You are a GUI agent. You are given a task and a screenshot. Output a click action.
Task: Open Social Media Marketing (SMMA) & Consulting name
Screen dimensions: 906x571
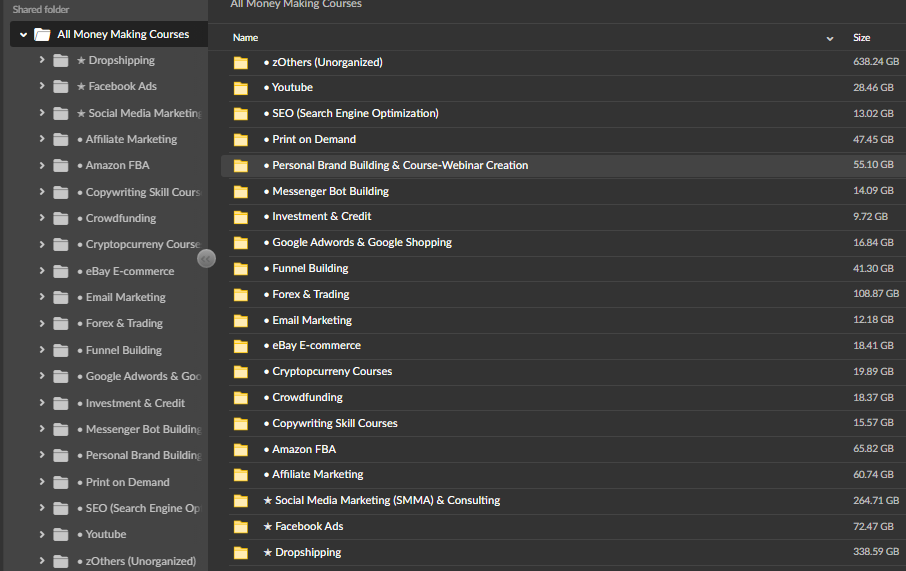[387, 500]
